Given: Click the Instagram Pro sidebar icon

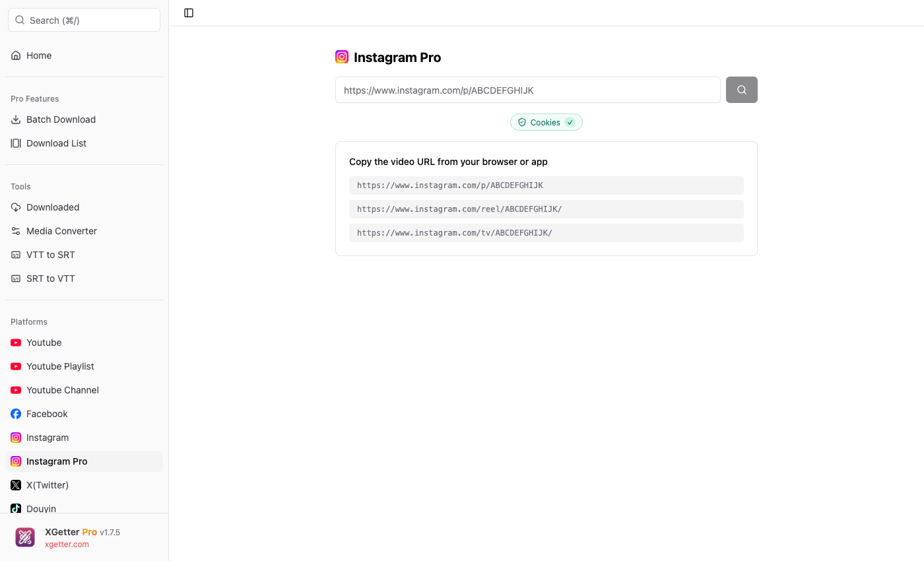Looking at the screenshot, I should tap(16, 461).
